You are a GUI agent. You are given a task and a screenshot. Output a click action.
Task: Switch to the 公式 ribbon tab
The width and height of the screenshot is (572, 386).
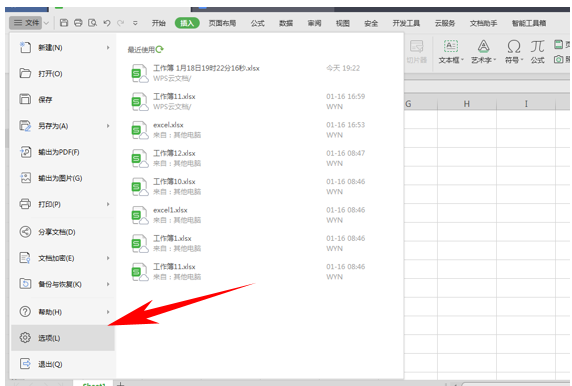(x=258, y=23)
